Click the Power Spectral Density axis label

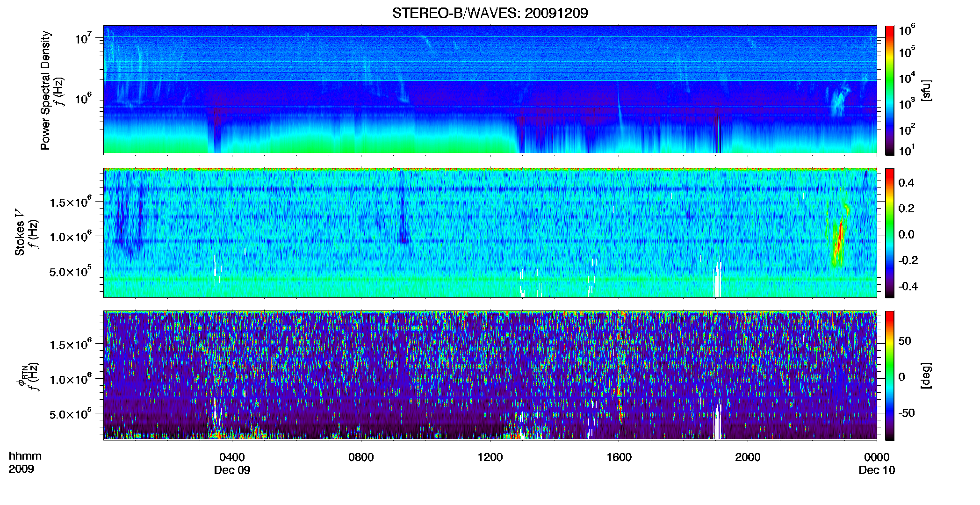[45, 90]
